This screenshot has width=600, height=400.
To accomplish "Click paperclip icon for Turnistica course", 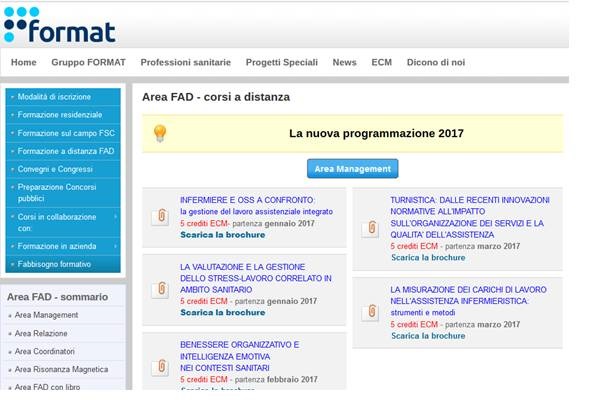I will (x=370, y=227).
